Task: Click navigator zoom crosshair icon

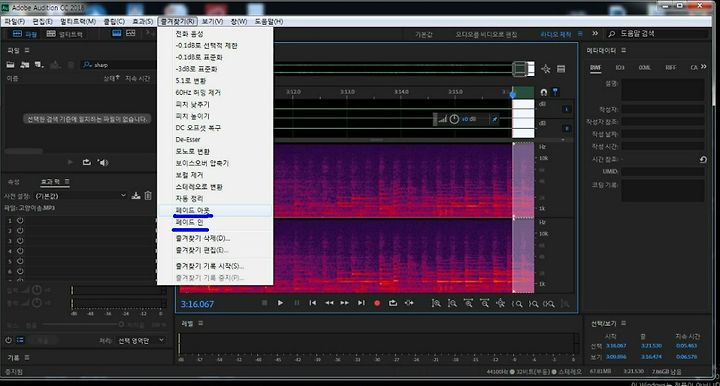Action: [546, 69]
